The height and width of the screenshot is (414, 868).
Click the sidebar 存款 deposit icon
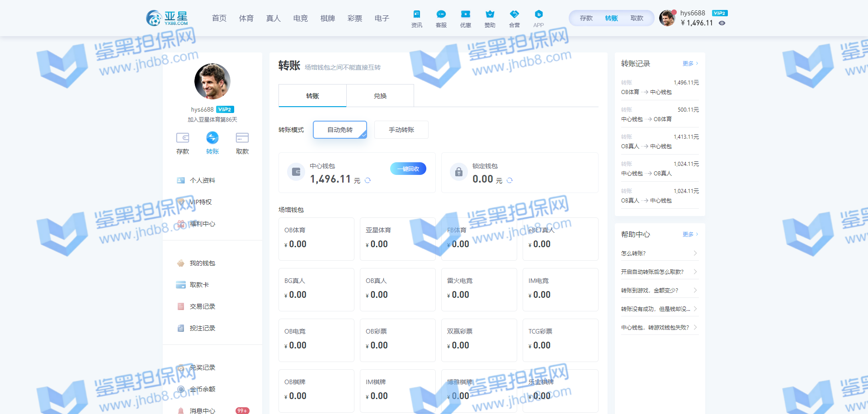coord(183,138)
